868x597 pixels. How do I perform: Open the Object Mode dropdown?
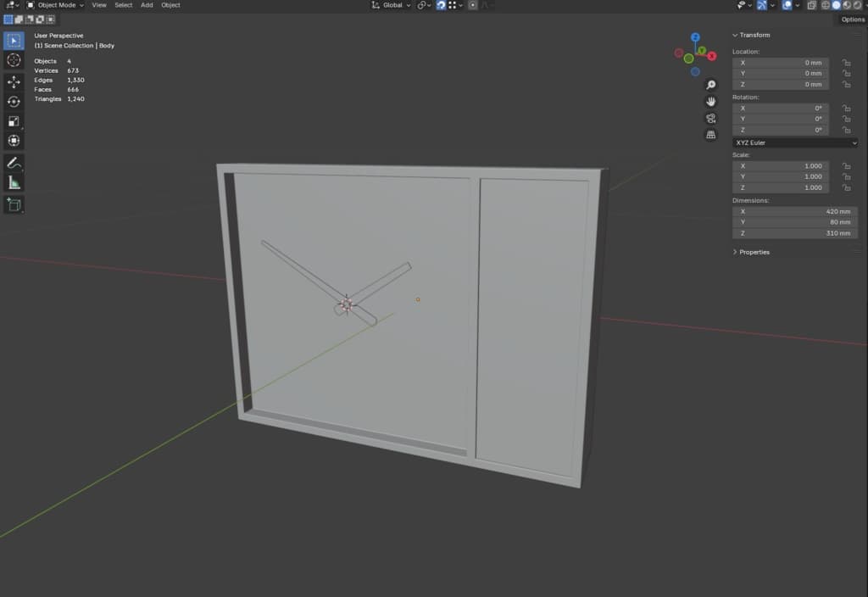(x=55, y=5)
